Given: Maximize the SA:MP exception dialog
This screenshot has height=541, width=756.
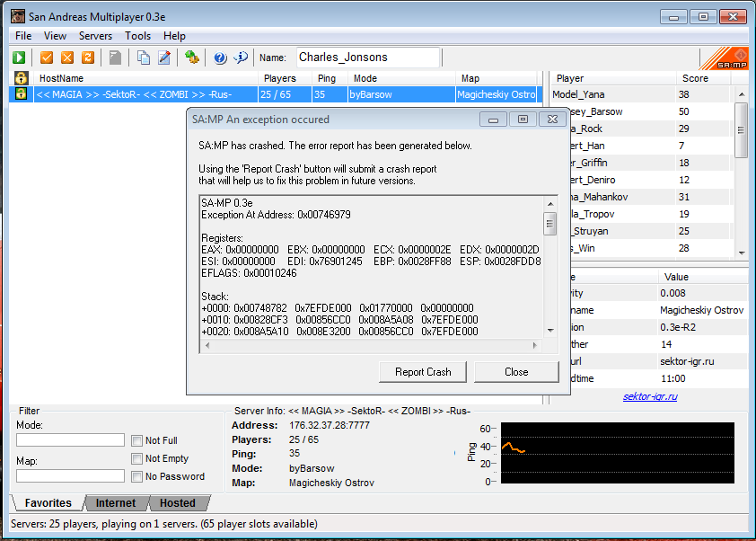Looking at the screenshot, I should pyautogui.click(x=523, y=120).
